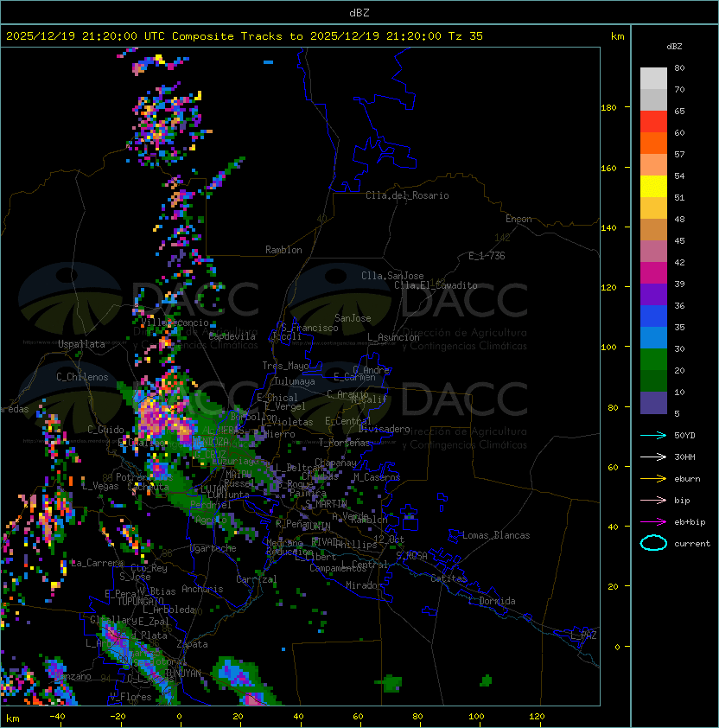Viewport: 719px width, 728px height.
Task: Click the '50YD' legend label
Action: coord(684,436)
